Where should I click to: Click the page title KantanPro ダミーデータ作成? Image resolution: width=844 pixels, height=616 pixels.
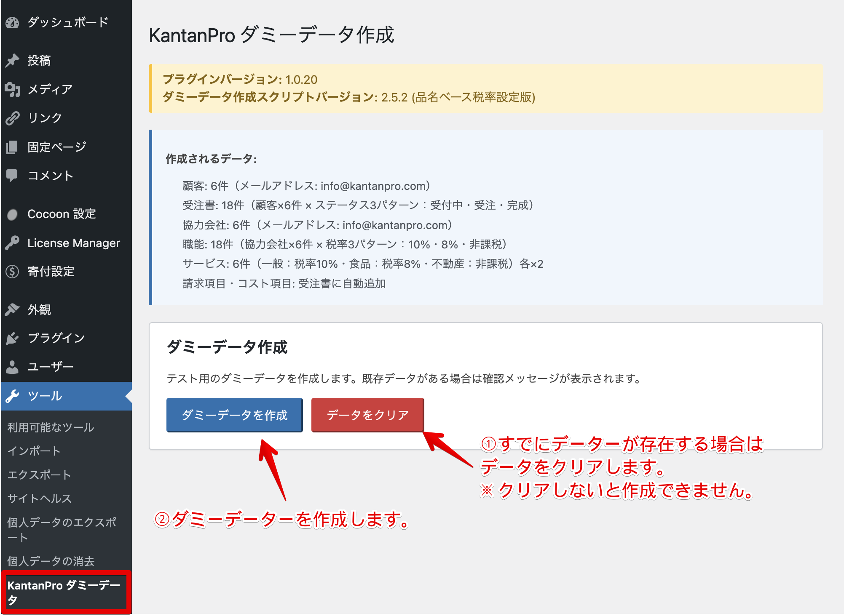pyautogui.click(x=272, y=35)
